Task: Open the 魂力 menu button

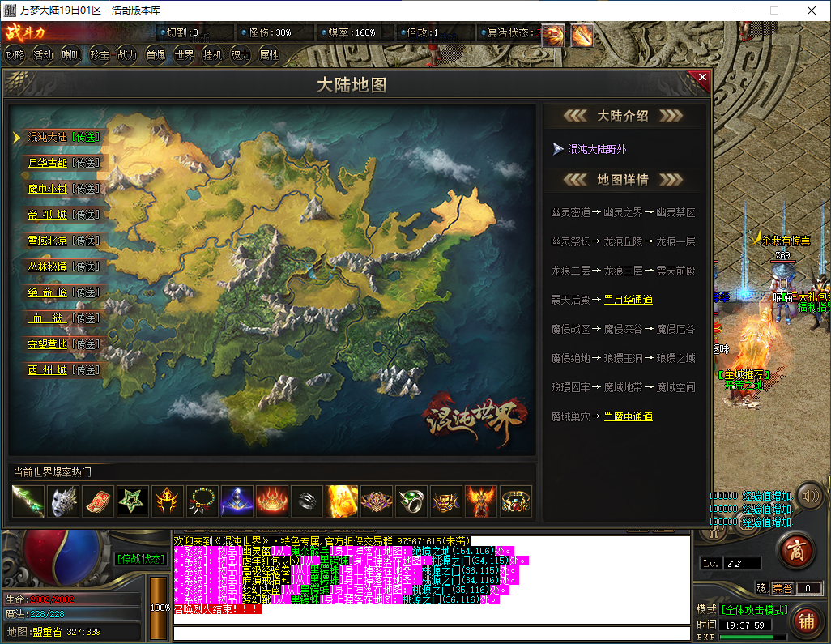Action: (241, 54)
